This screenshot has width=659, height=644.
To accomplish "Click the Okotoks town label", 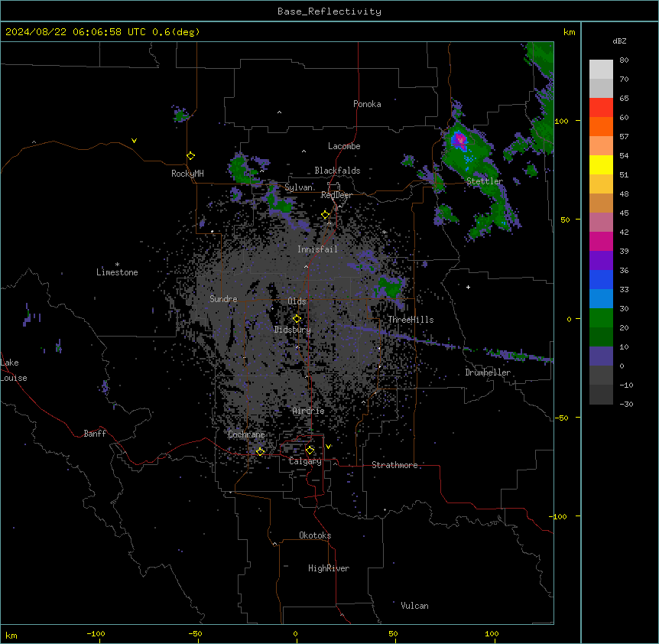I will [315, 535].
